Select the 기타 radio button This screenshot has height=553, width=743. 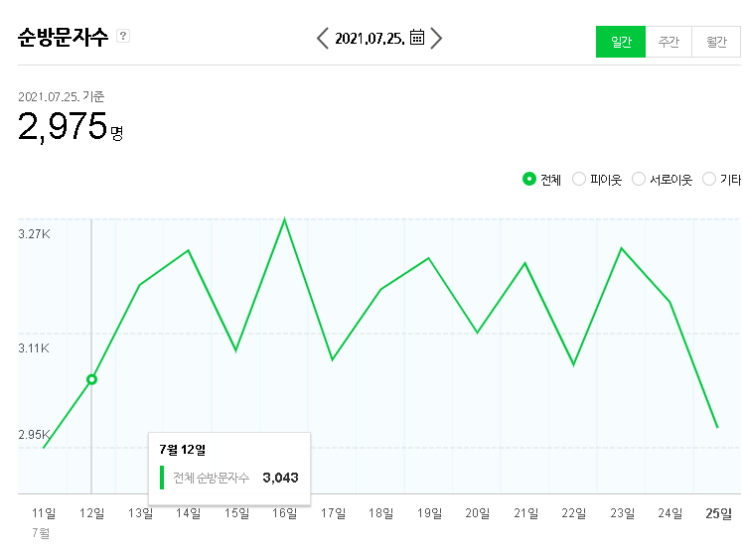709,179
